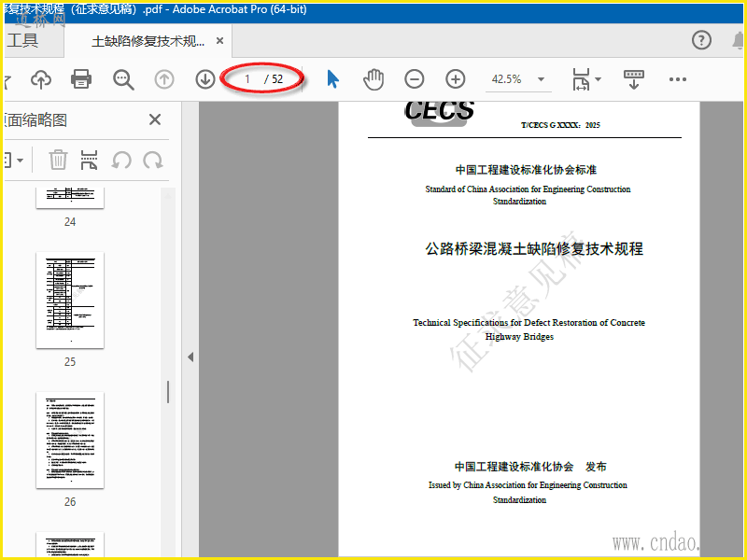Screen dimensions: 747x560
Task: Click the heading 中国工程建设标准化协会标准
Action: click(x=526, y=170)
